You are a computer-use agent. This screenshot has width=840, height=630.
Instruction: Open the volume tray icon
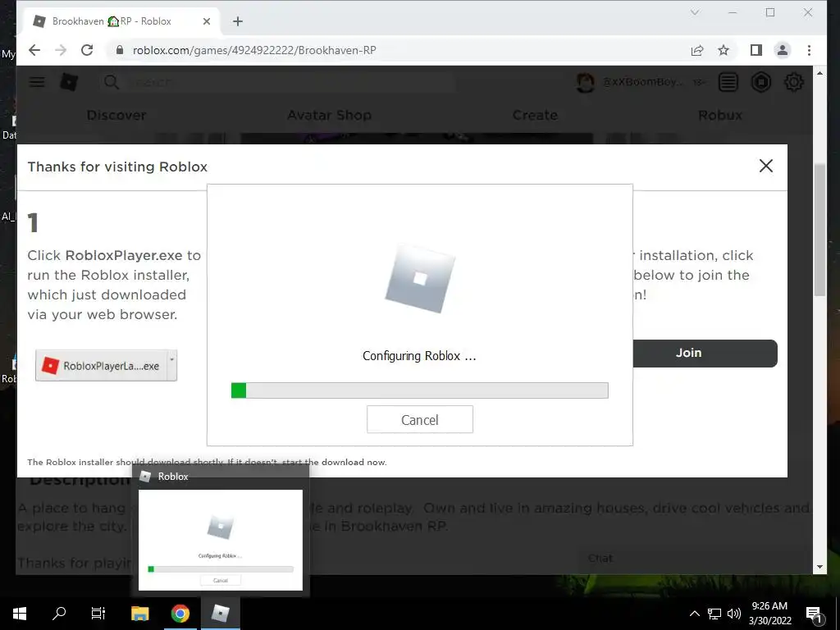coord(734,614)
